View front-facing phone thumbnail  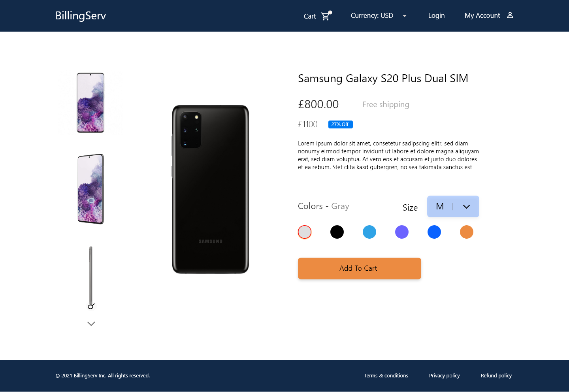tap(90, 103)
